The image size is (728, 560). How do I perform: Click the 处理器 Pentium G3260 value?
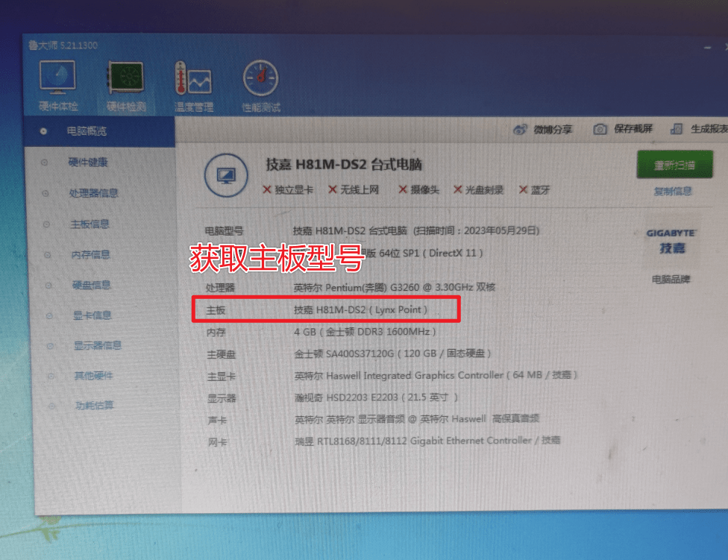(394, 287)
